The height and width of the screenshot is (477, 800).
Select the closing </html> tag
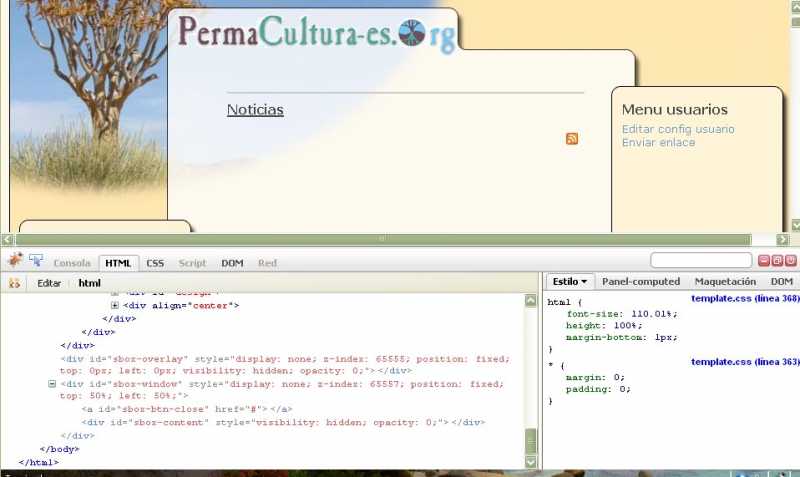(x=39, y=462)
